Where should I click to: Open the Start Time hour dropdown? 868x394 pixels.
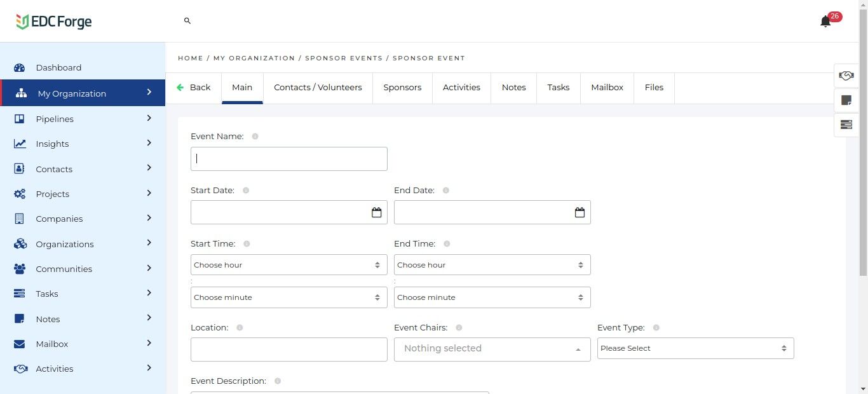288,265
